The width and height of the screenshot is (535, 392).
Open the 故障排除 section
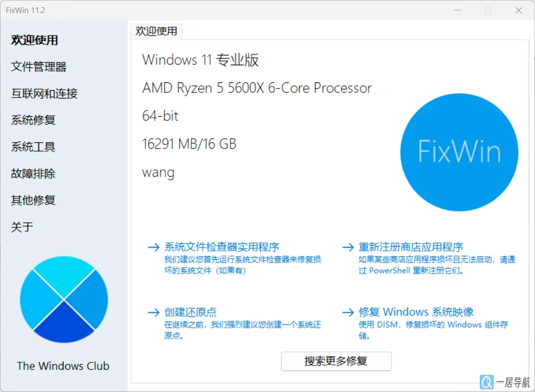point(33,174)
